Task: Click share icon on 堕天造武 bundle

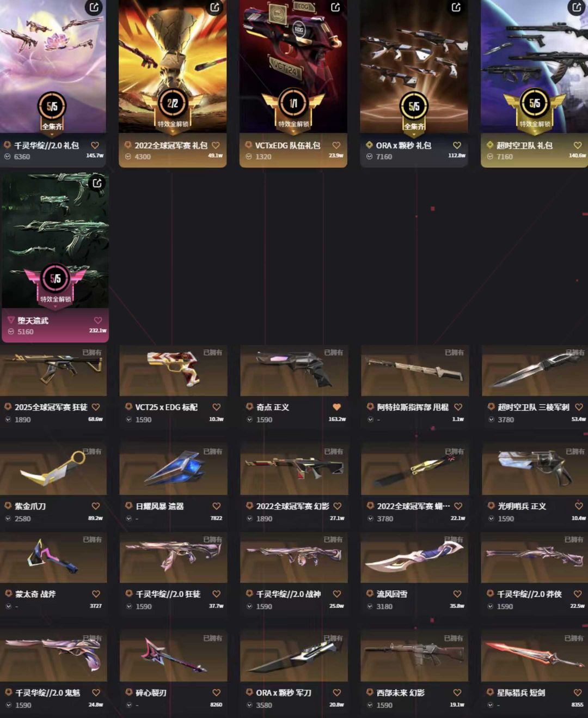Action: 96,183
